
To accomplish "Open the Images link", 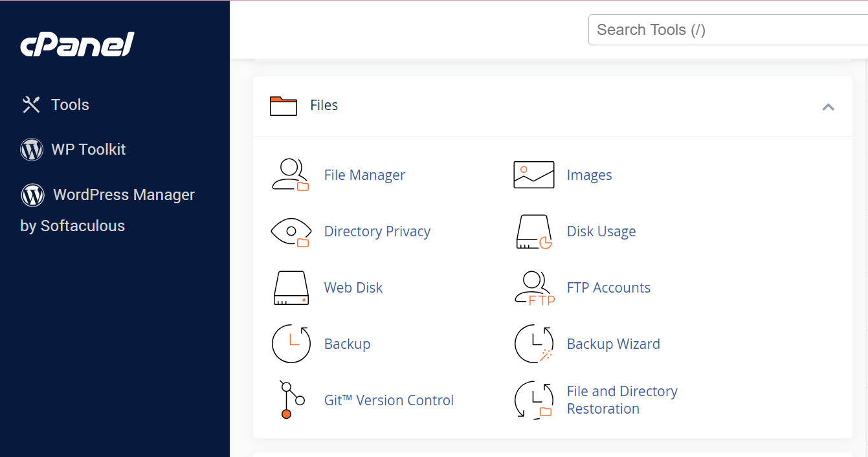I will pyautogui.click(x=589, y=175).
